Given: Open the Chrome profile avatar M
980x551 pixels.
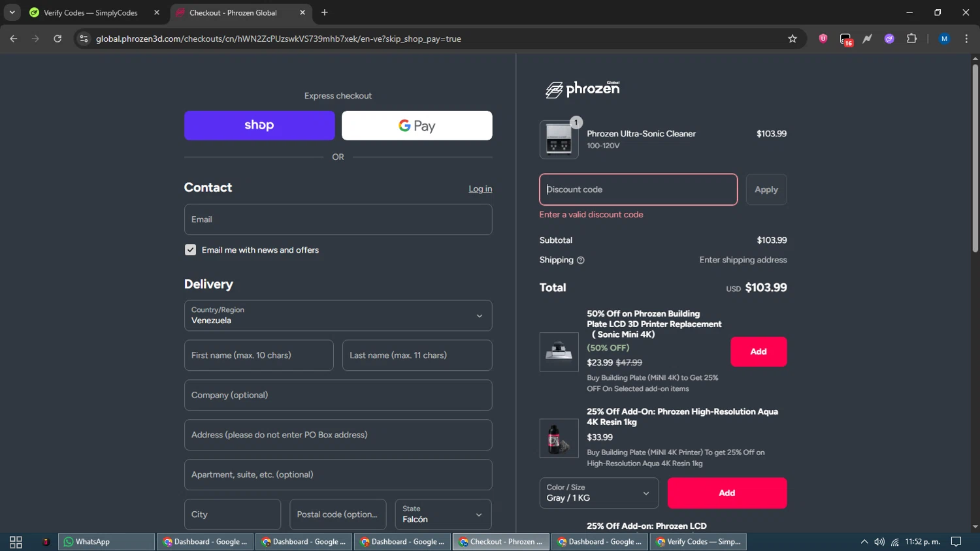Looking at the screenshot, I should tap(944, 39).
